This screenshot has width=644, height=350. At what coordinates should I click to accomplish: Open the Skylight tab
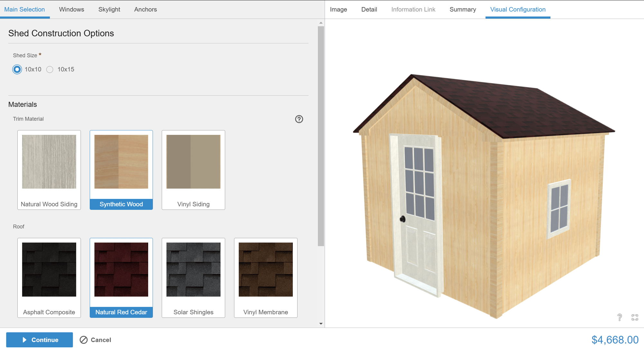click(x=109, y=9)
